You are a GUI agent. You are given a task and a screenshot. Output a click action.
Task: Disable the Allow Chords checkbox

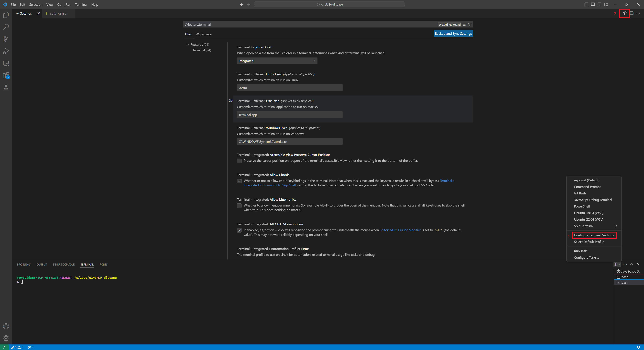click(239, 181)
